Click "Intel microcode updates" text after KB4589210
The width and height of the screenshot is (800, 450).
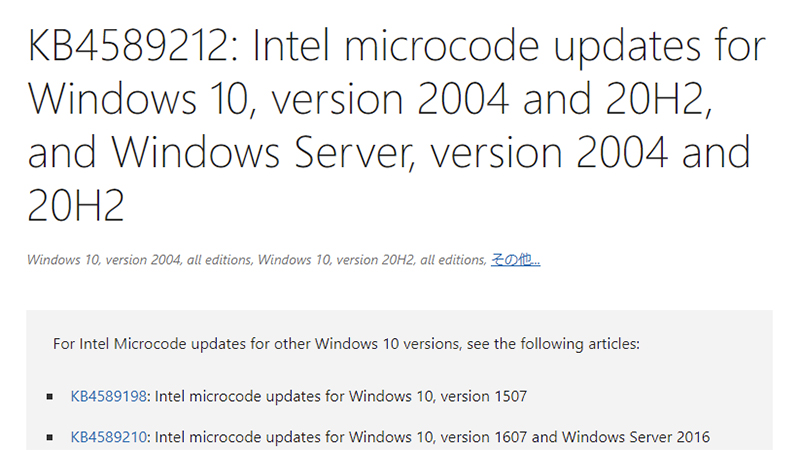[232, 437]
